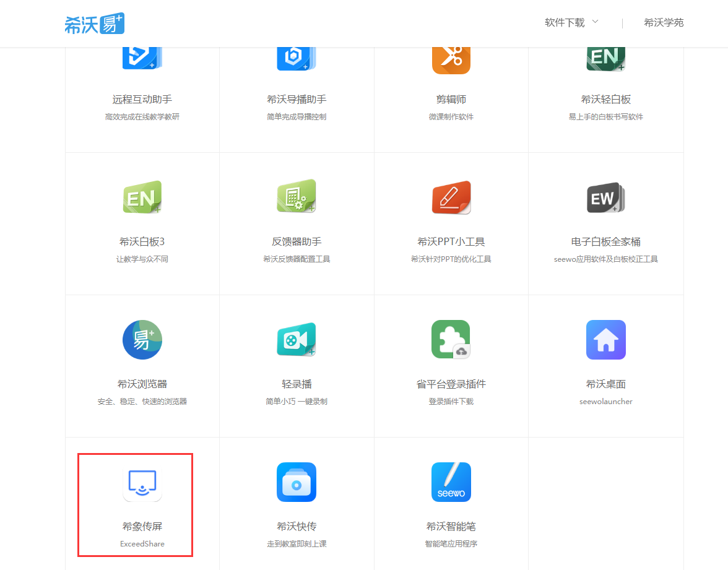
Task: Click the description 易上手的白板书写软件
Action: 605,117
